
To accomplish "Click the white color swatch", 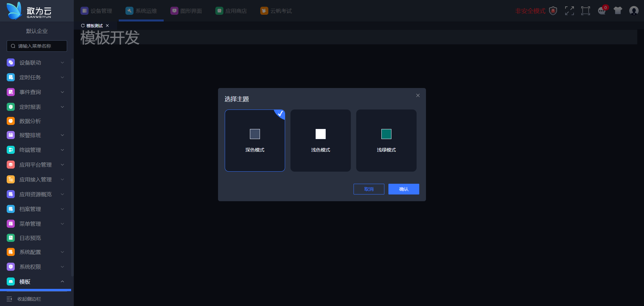I will (x=321, y=134).
